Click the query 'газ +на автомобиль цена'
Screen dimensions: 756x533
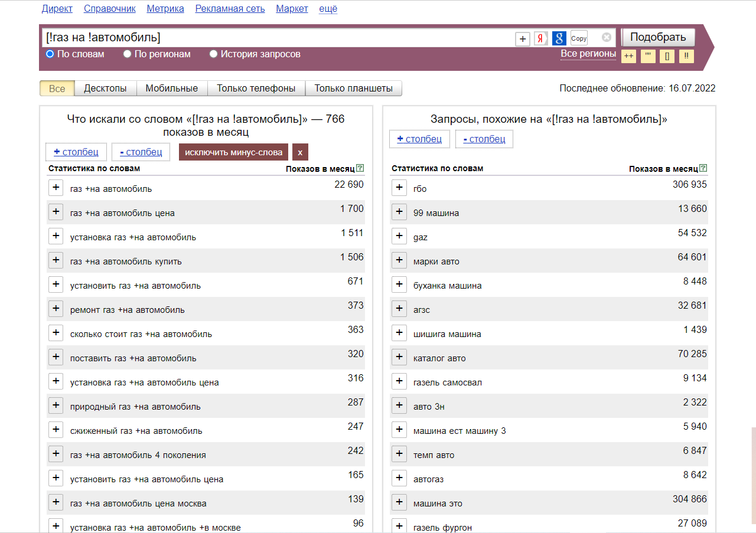pos(122,213)
